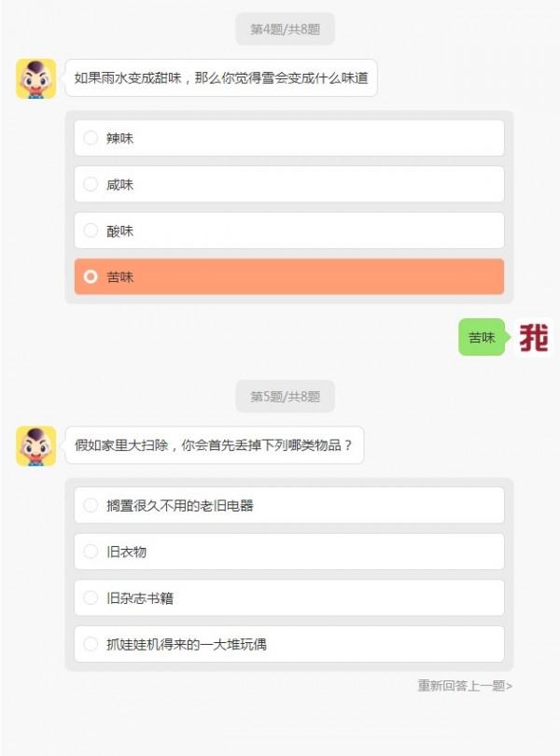Click the quiz bot avatar beside question 4
560x756 pixels.
[x=36, y=78]
